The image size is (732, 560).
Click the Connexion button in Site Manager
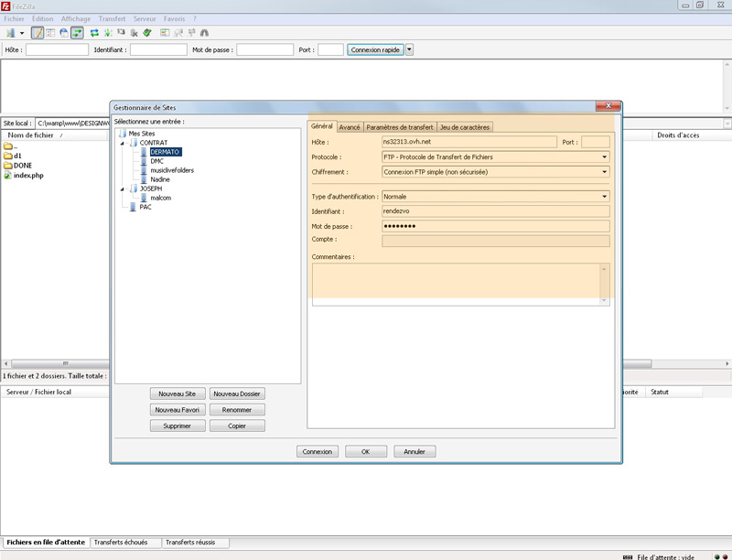[318, 452]
